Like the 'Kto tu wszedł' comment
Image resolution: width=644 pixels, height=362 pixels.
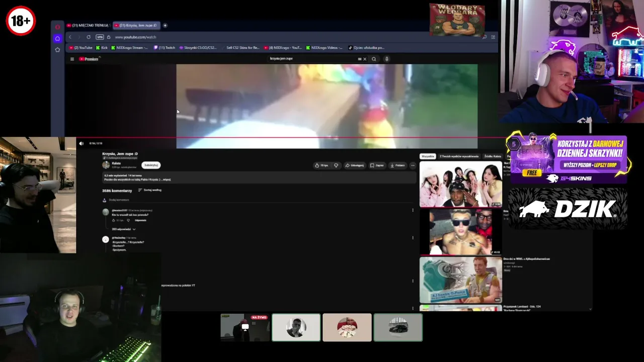[x=113, y=220]
